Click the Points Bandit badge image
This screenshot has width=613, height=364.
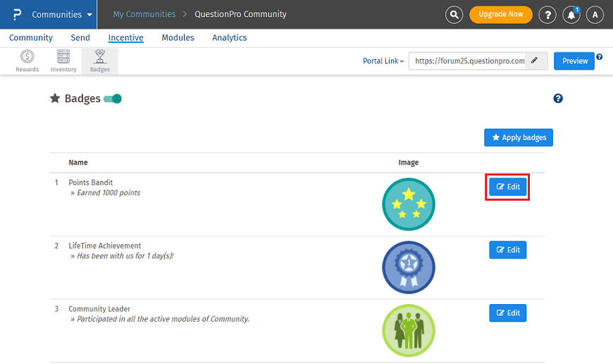point(409,203)
